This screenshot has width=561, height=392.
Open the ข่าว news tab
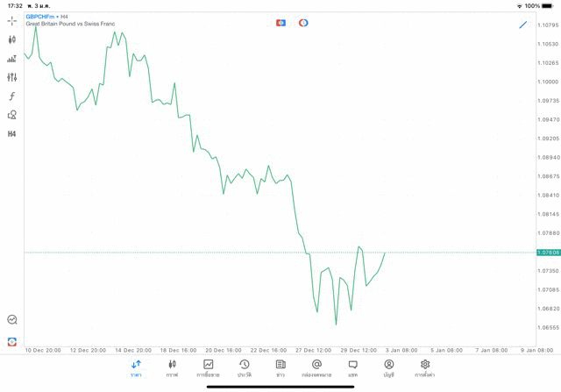pos(280,368)
